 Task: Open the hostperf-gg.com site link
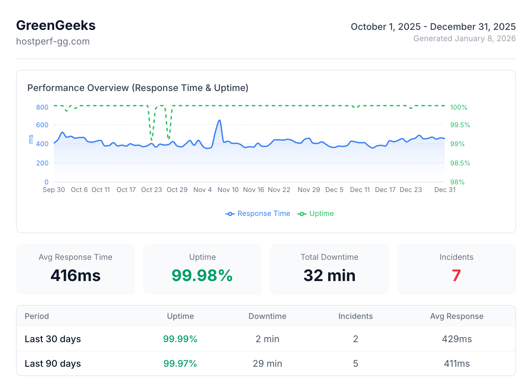click(x=53, y=41)
